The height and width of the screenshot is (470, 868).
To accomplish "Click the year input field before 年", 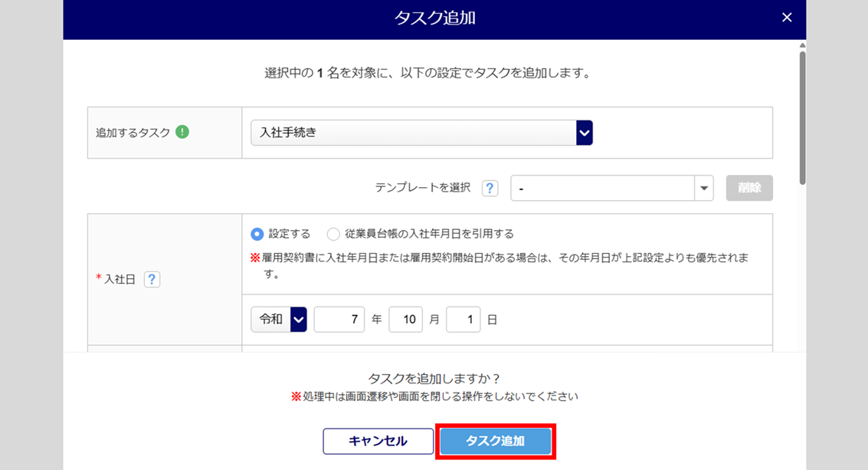I will pos(339,319).
